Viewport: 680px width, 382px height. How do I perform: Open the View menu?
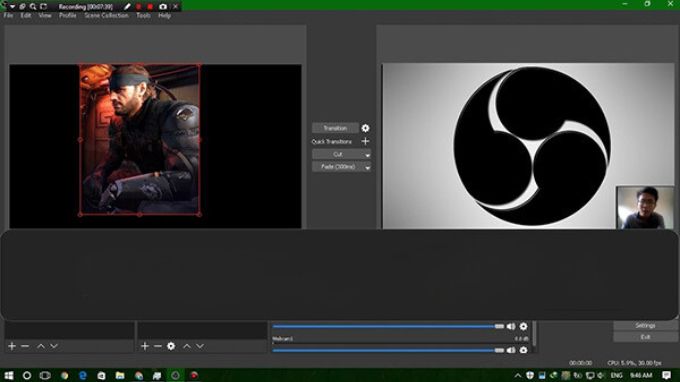click(45, 16)
